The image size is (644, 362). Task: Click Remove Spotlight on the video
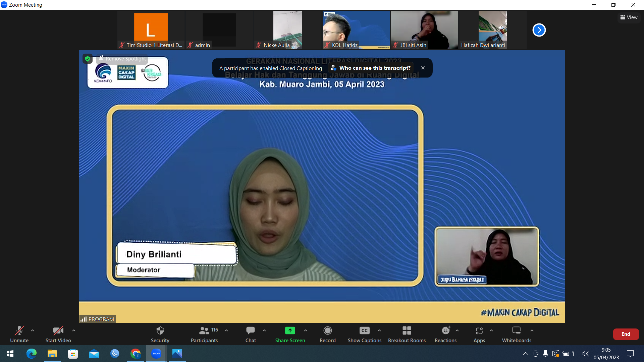coord(122,59)
